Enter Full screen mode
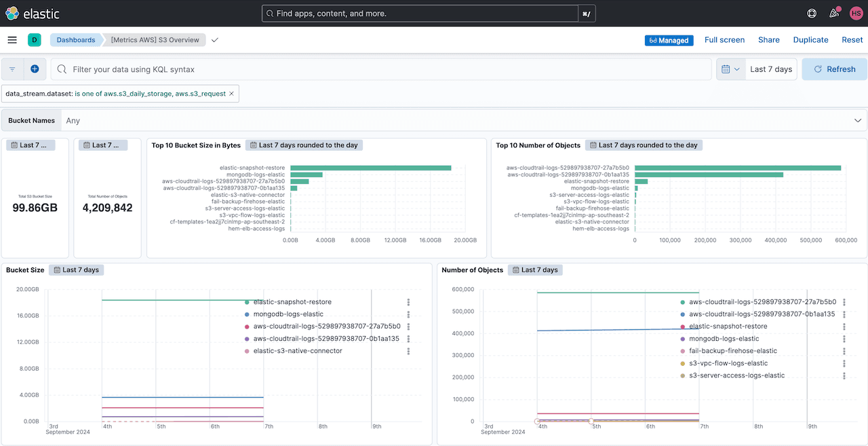 [724, 39]
